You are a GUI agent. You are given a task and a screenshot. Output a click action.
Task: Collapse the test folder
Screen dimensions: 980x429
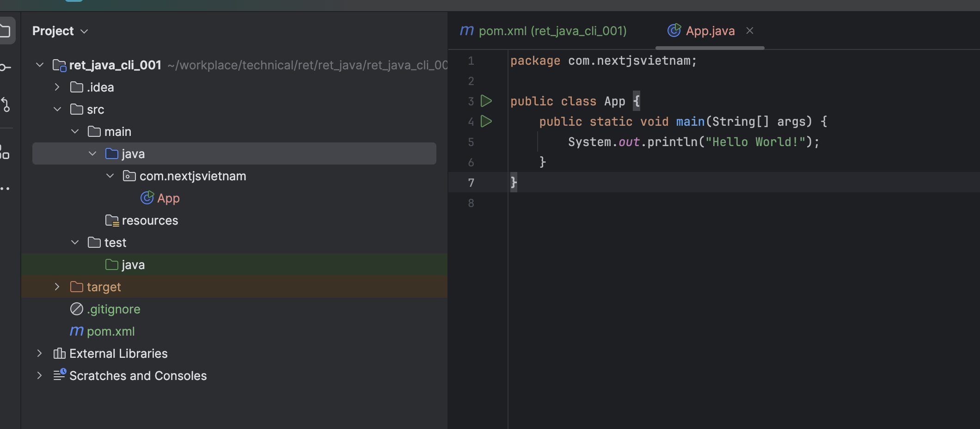(75, 242)
